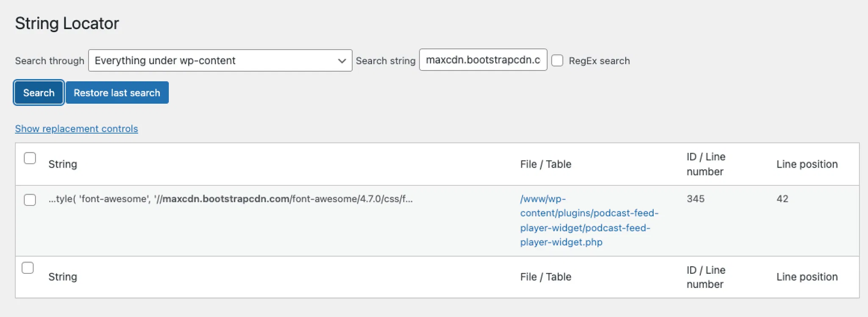868x317 pixels.
Task: Click the 'RegEx search' label text
Action: coord(599,61)
